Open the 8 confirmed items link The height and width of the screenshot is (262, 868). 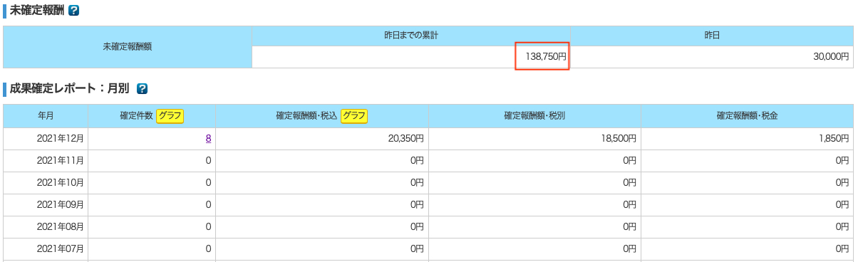click(208, 139)
